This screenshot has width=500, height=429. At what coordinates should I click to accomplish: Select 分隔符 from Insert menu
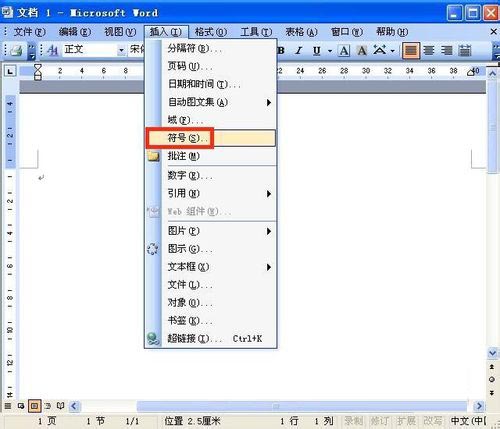tap(211, 48)
